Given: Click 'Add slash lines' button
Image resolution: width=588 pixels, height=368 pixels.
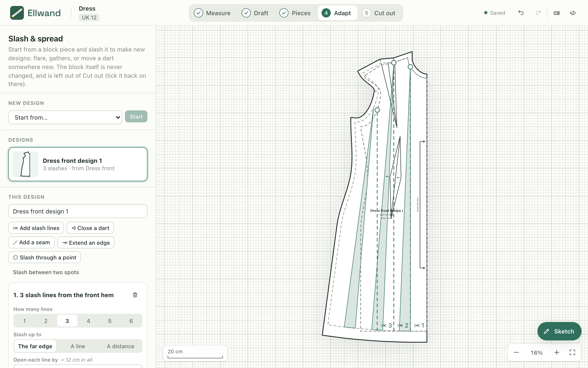Looking at the screenshot, I should point(36,228).
